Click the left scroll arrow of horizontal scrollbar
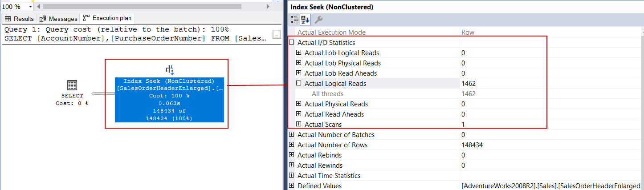 pos(39,7)
